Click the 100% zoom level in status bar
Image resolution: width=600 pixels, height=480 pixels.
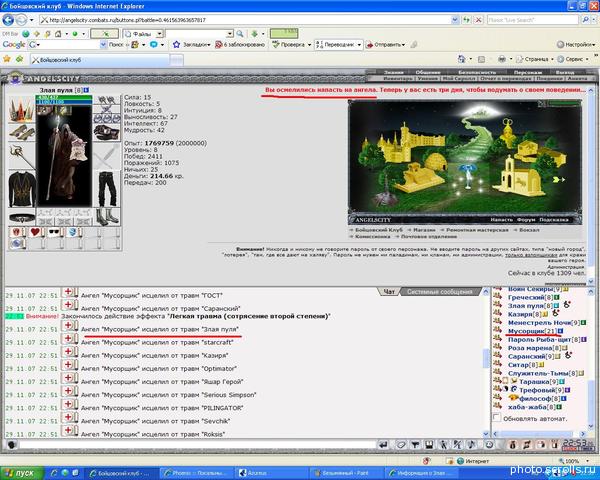point(574,461)
